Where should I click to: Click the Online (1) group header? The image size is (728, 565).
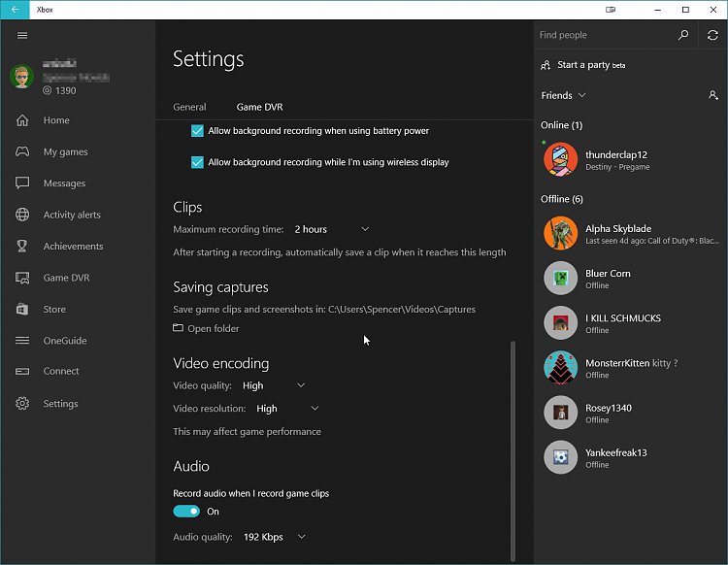(x=561, y=125)
